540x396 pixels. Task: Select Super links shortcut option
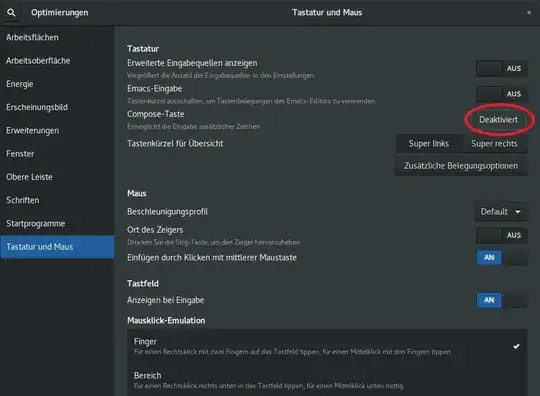(x=429, y=144)
